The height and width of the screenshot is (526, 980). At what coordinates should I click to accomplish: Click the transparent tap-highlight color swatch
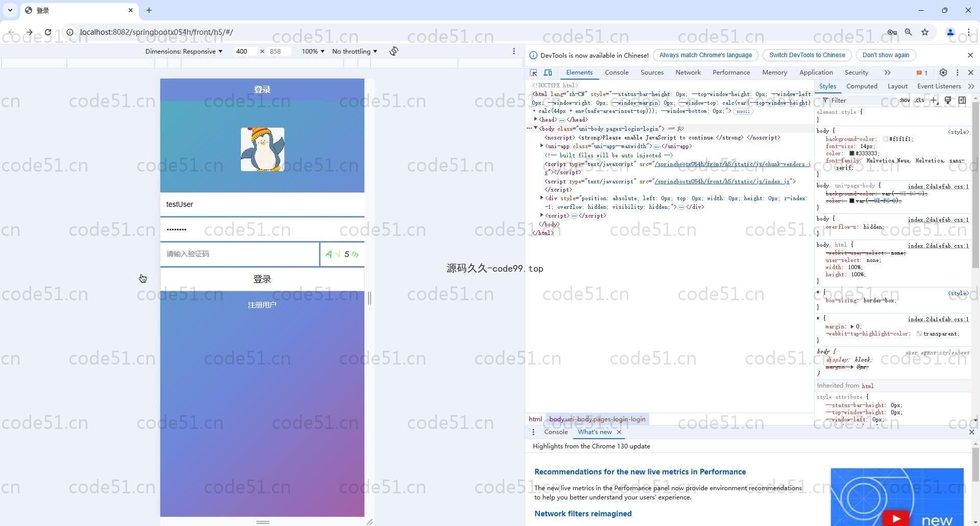click(919, 333)
